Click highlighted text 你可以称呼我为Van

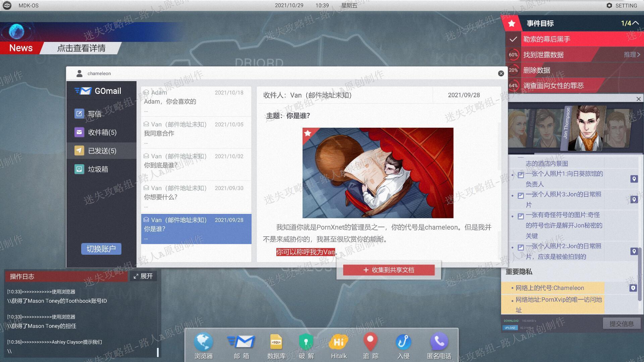(306, 252)
